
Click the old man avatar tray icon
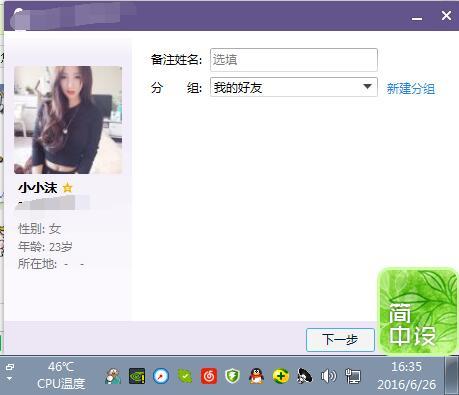[113, 376]
